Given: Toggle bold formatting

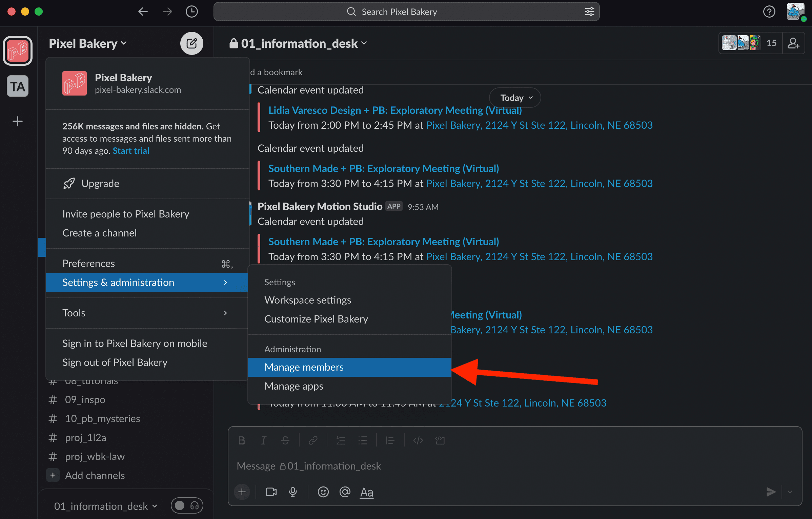Looking at the screenshot, I should coord(242,440).
